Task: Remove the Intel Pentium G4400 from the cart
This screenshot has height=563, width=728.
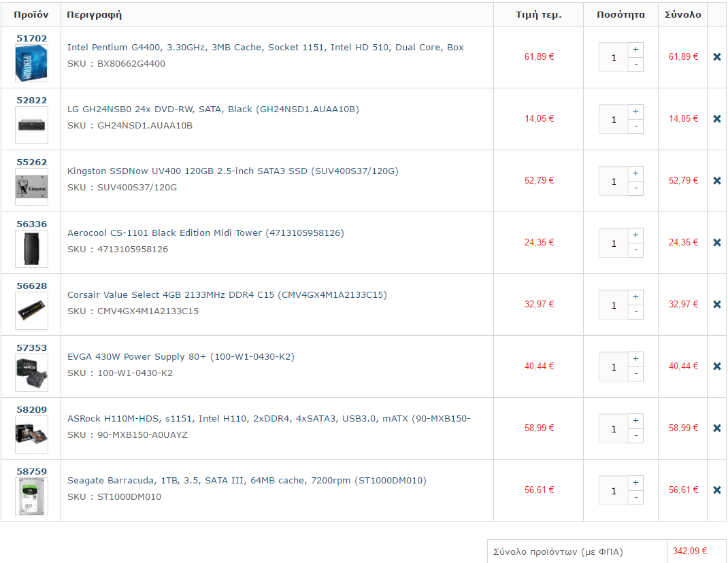Action: click(x=717, y=56)
